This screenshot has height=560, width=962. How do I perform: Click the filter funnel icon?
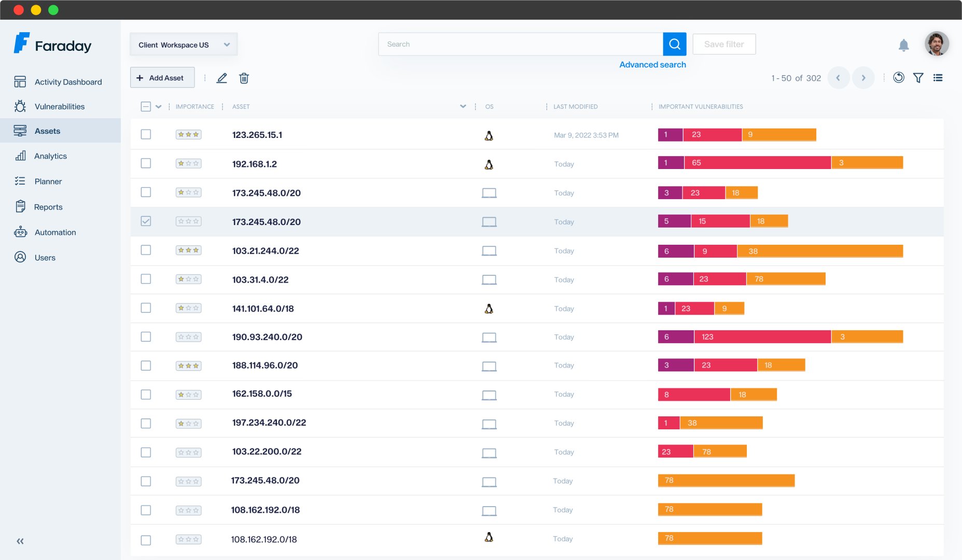click(x=918, y=78)
